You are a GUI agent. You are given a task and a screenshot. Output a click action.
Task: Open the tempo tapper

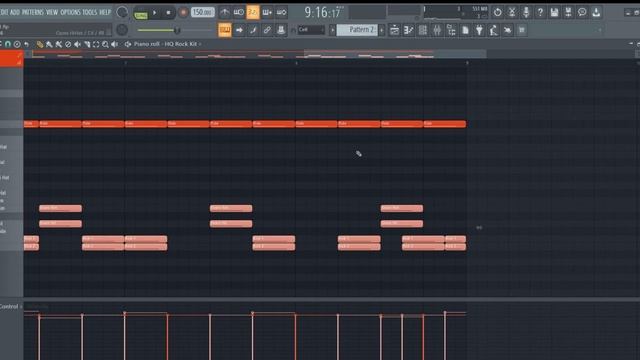[493, 30]
